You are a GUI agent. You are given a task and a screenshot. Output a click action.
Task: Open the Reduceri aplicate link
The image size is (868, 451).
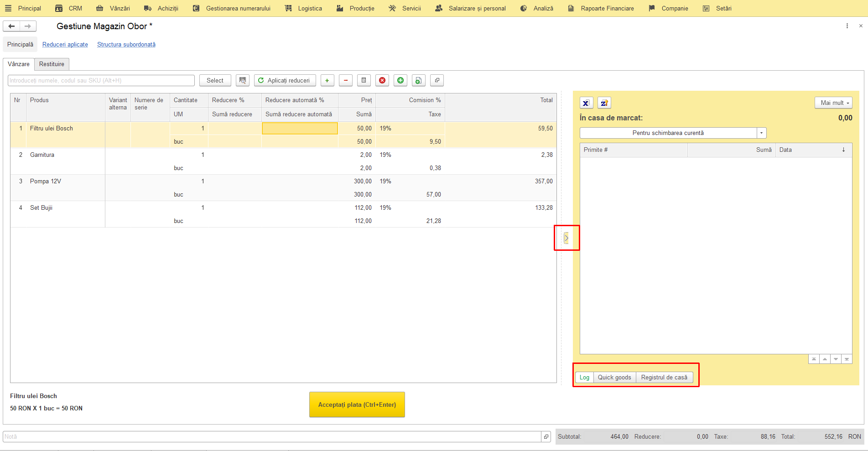pos(65,44)
